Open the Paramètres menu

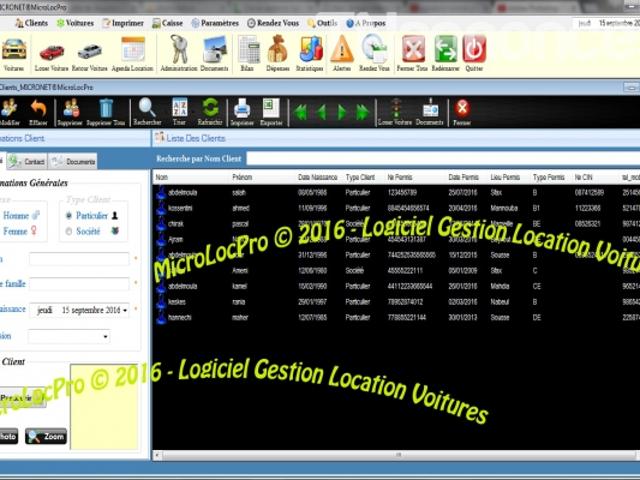click(x=215, y=23)
